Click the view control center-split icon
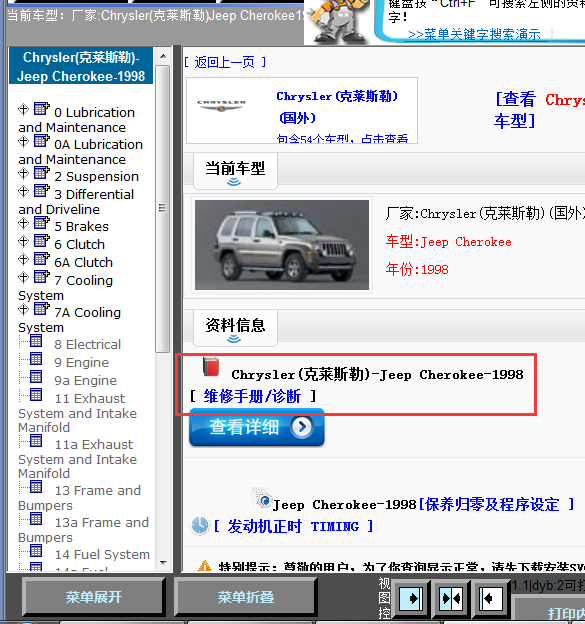The width and height of the screenshot is (585, 624). (x=451, y=598)
